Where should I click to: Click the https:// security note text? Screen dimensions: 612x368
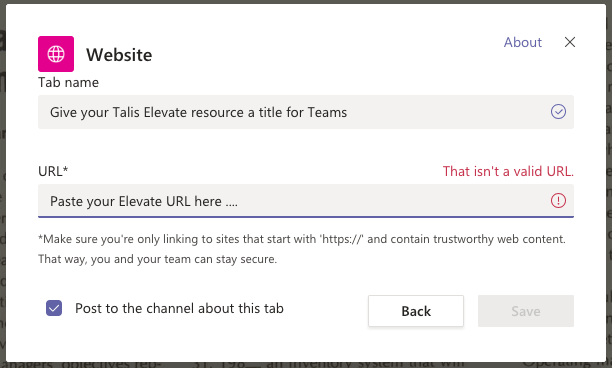pyautogui.click(x=302, y=249)
